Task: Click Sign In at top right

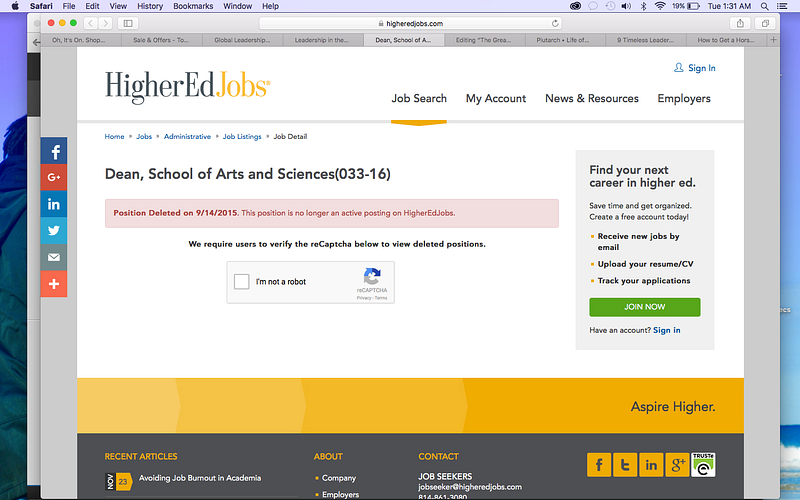Action: pyautogui.click(x=694, y=68)
